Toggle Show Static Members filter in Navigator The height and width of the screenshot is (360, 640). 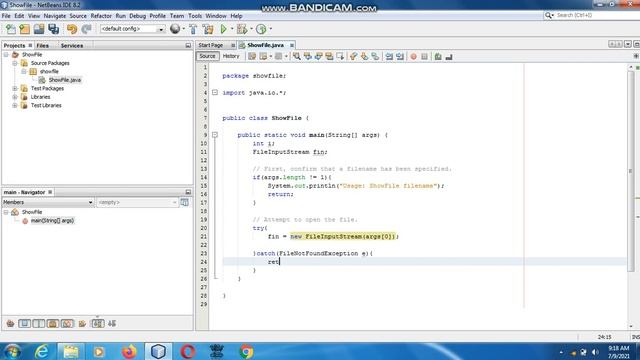[x=39, y=324]
